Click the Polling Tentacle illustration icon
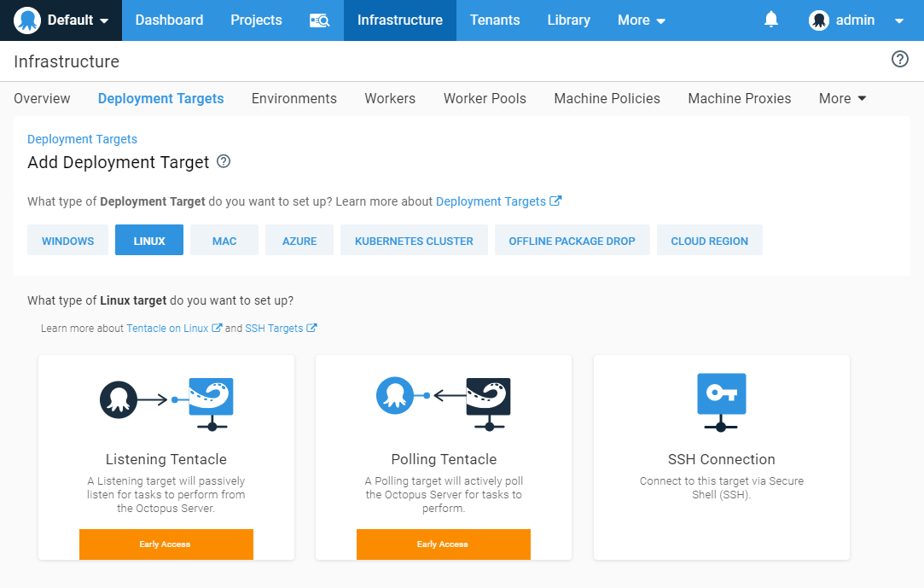The image size is (924, 588). pos(443,399)
